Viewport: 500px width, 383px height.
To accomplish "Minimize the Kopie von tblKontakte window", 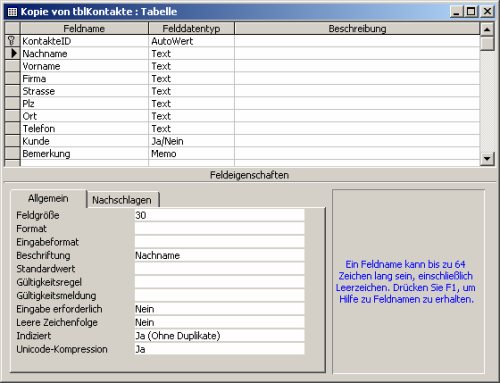I will pos(456,12).
